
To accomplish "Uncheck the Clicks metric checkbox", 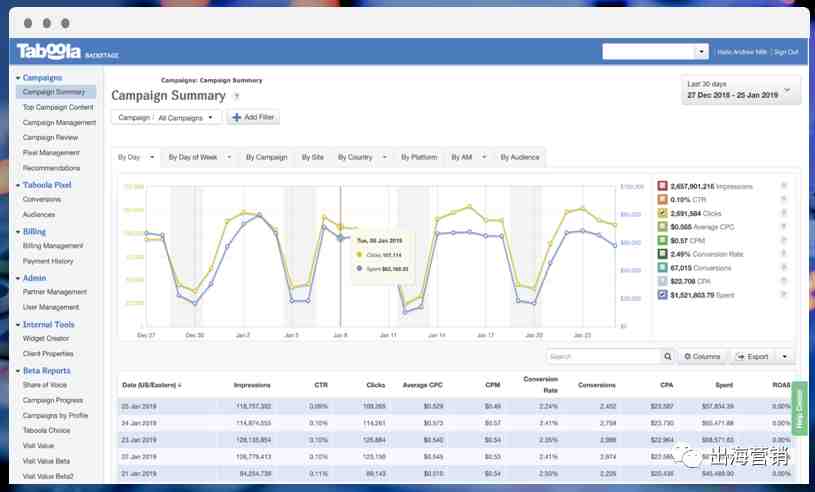I will click(662, 213).
